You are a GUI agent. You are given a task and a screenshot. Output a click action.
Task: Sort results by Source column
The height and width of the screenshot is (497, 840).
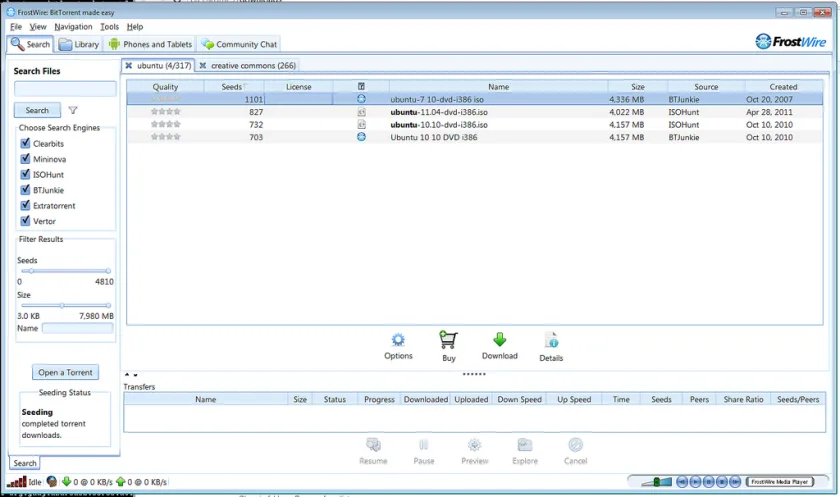tap(706, 86)
